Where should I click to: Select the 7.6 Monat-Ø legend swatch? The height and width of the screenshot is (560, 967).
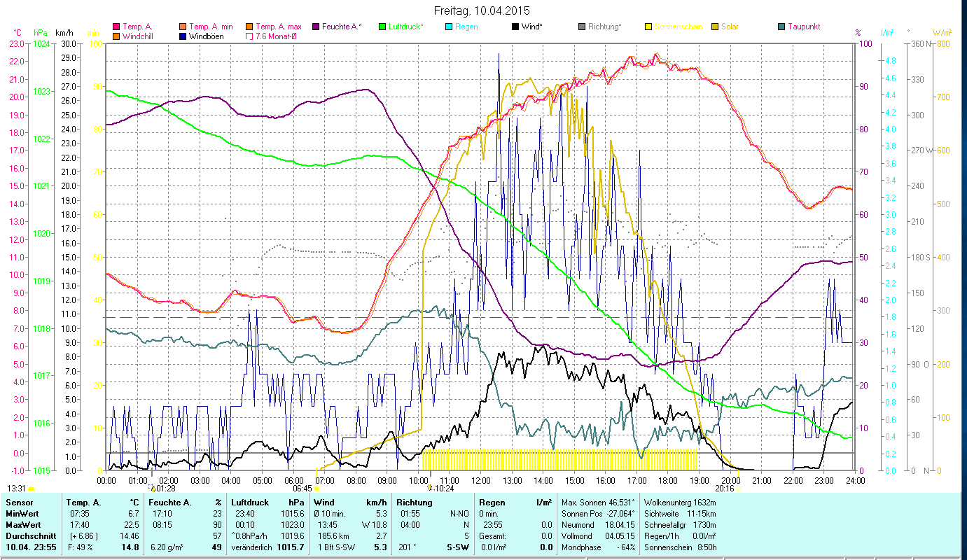click(249, 36)
